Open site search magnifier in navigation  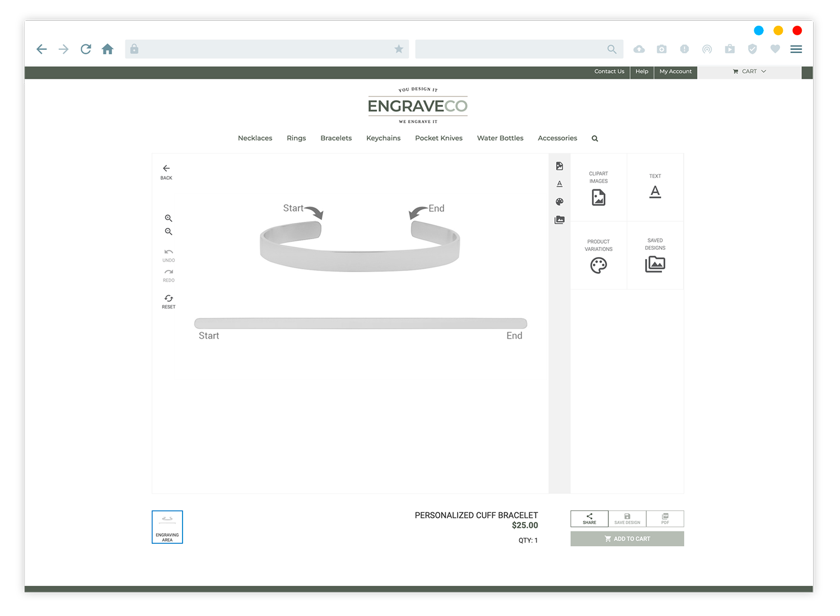click(595, 138)
